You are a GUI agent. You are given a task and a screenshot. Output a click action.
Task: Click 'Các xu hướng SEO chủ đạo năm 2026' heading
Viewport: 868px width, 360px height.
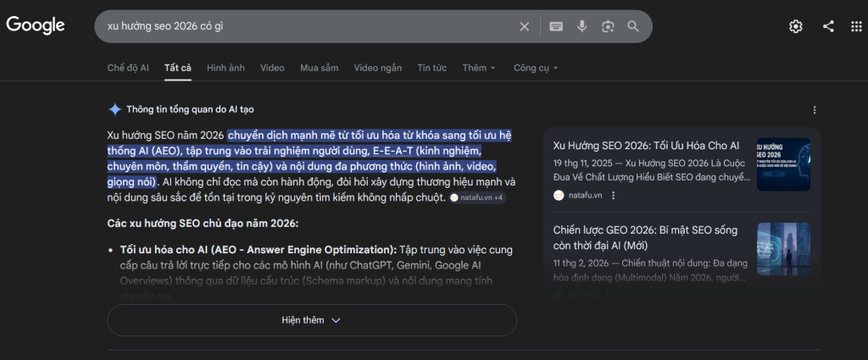coord(203,224)
